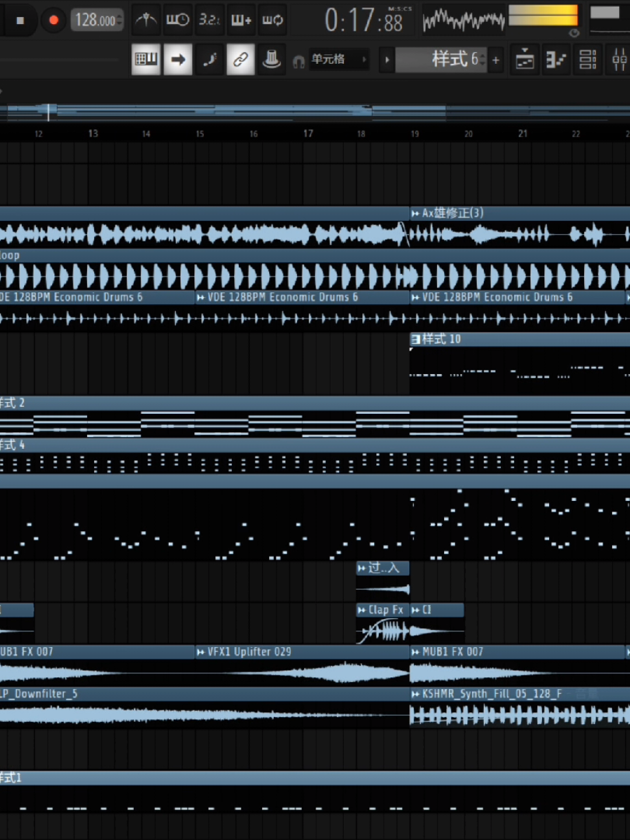Select the 样式 2 pattern clip

315,417
